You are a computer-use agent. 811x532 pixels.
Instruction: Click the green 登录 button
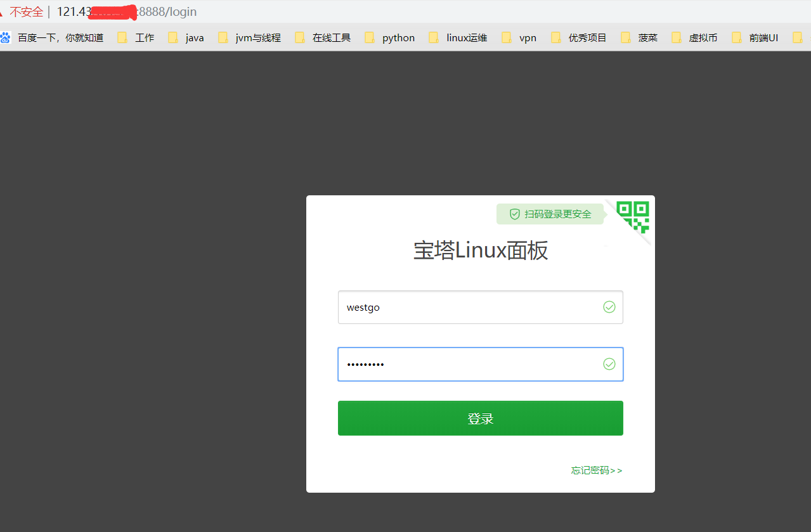(481, 418)
